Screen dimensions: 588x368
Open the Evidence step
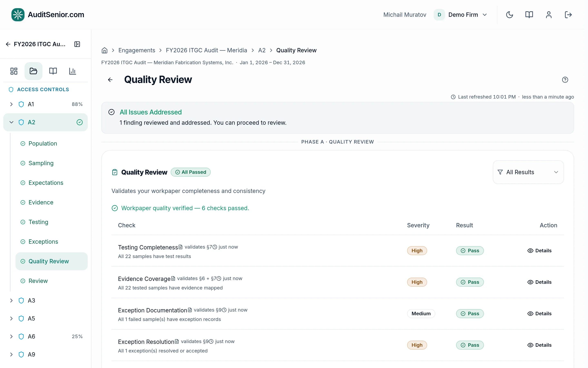tap(51, 202)
